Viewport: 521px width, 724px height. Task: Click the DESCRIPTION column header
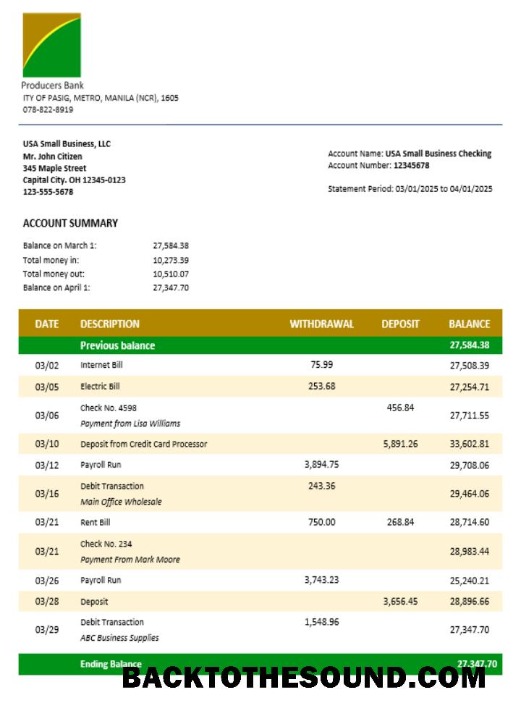pos(110,324)
